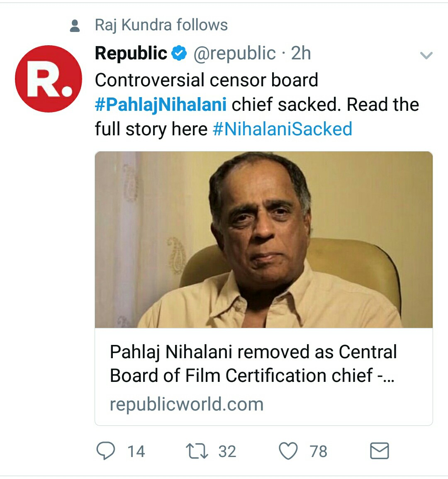The height and width of the screenshot is (479, 448).
Task: Click "Raj Kundra follows" label
Action: click(x=161, y=25)
